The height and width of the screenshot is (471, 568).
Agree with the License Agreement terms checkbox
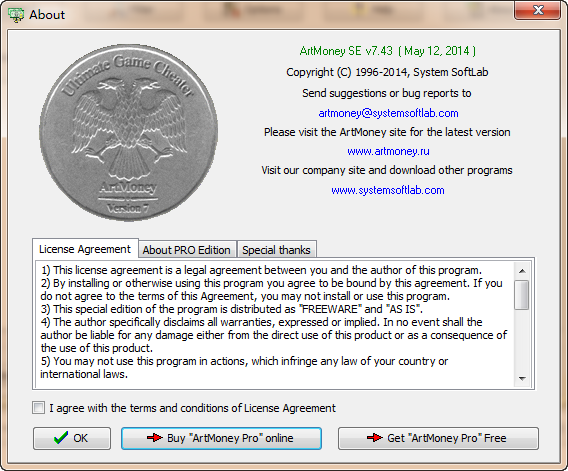38,408
